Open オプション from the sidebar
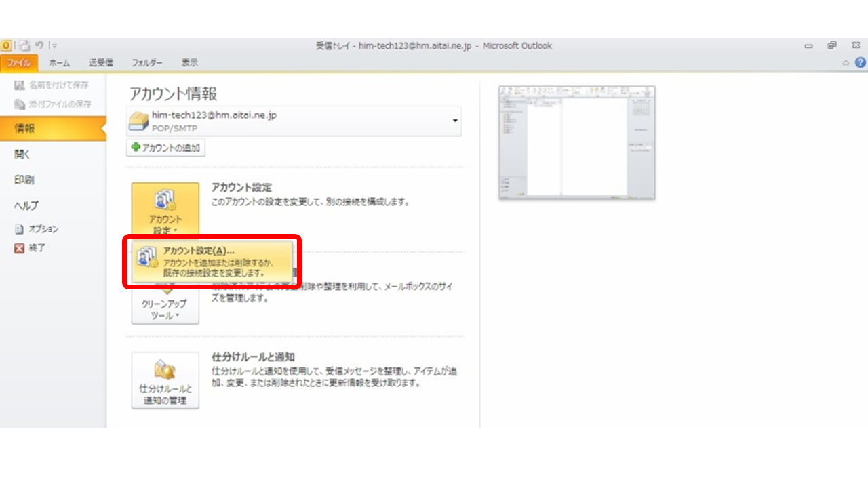Screen dimensions: 868x488 (37, 229)
